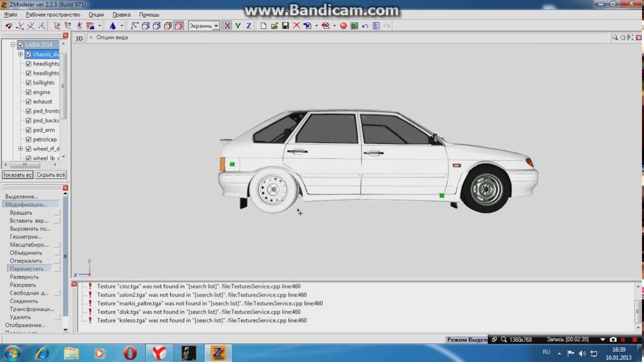Uncheck the engine visibility checkbox
The height and width of the screenshot is (362, 644).
[x=28, y=92]
